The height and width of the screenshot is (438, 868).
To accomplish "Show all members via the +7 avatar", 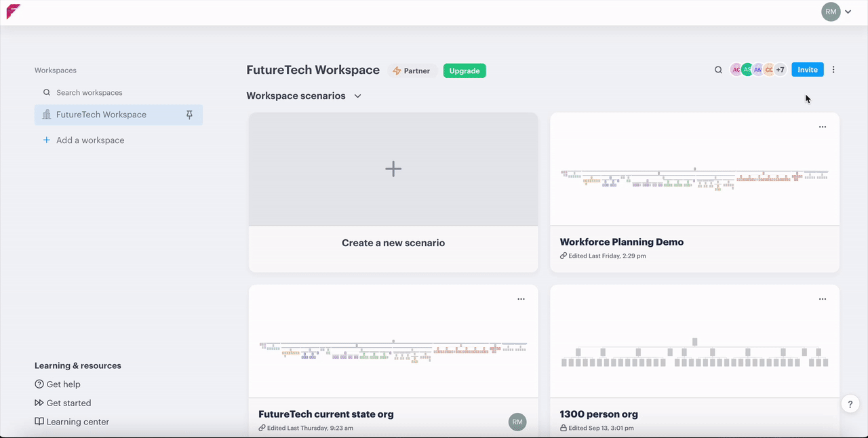I will (780, 70).
